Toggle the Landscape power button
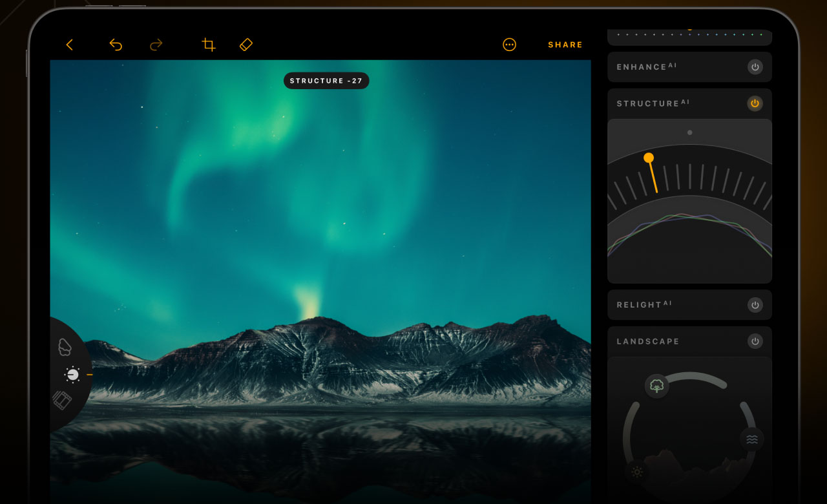The height and width of the screenshot is (504, 827). (754, 341)
